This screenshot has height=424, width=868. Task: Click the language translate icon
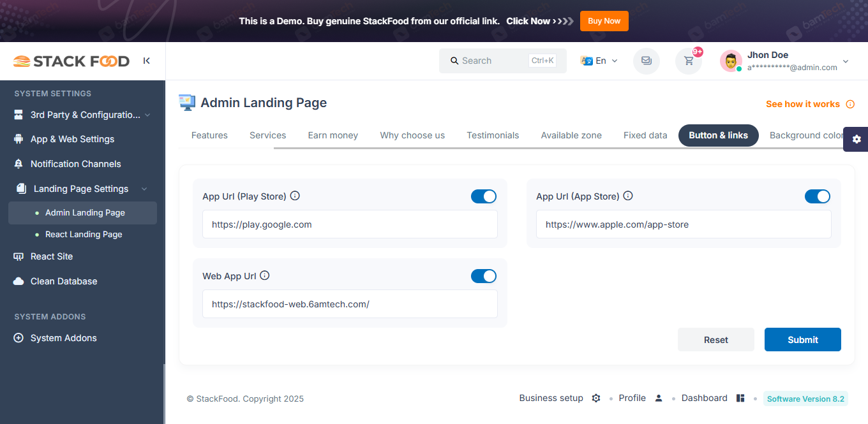click(587, 61)
